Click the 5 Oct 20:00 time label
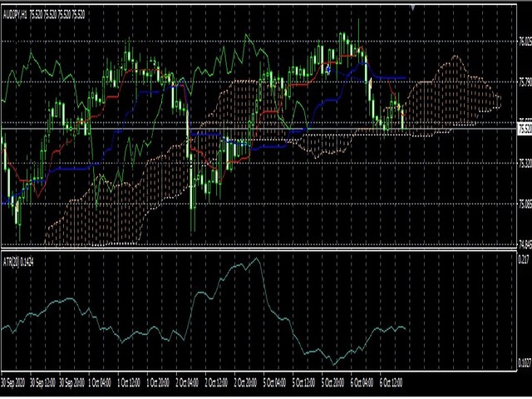The width and height of the screenshot is (532, 399). (x=332, y=383)
